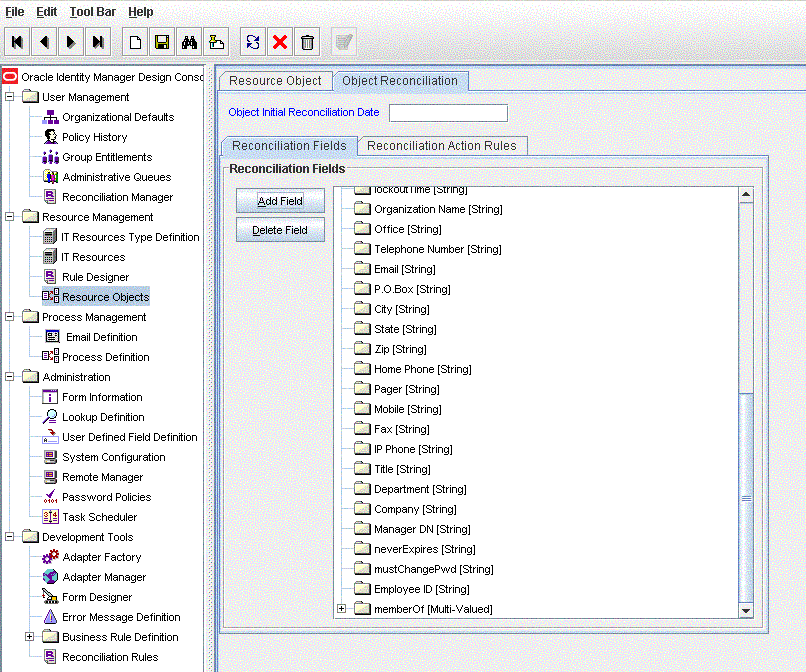Click the first record navigation icon
The width and height of the screenshot is (806, 672).
(17, 42)
